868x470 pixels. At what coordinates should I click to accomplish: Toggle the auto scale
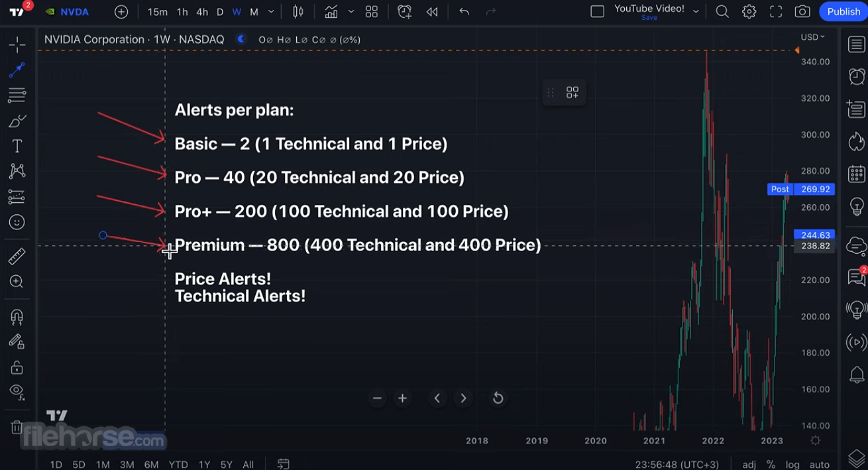[820, 465]
